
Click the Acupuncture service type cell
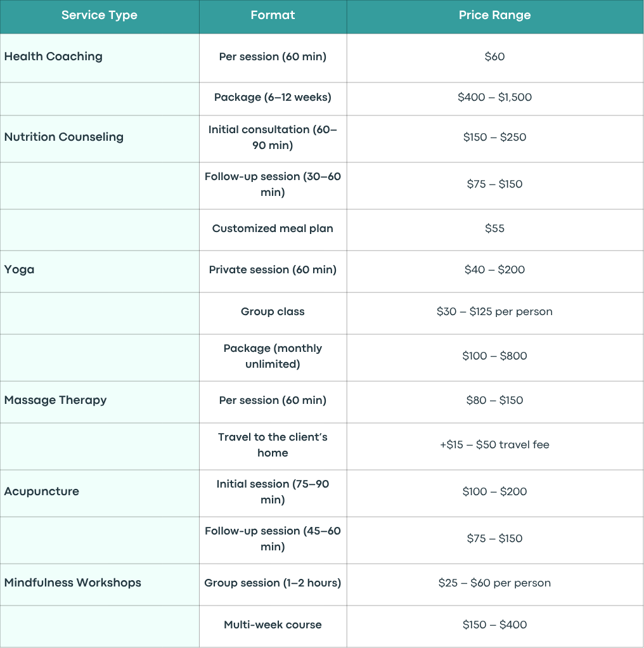100,493
